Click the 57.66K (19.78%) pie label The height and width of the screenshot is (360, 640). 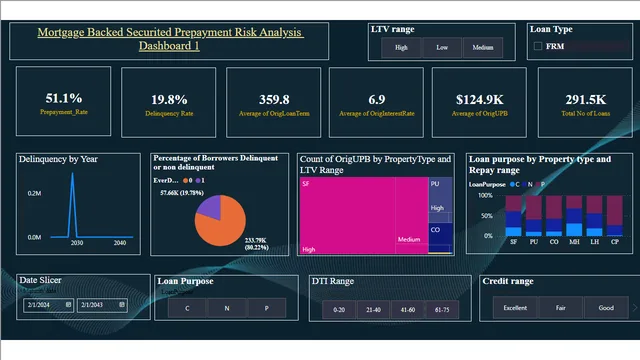click(x=182, y=193)
